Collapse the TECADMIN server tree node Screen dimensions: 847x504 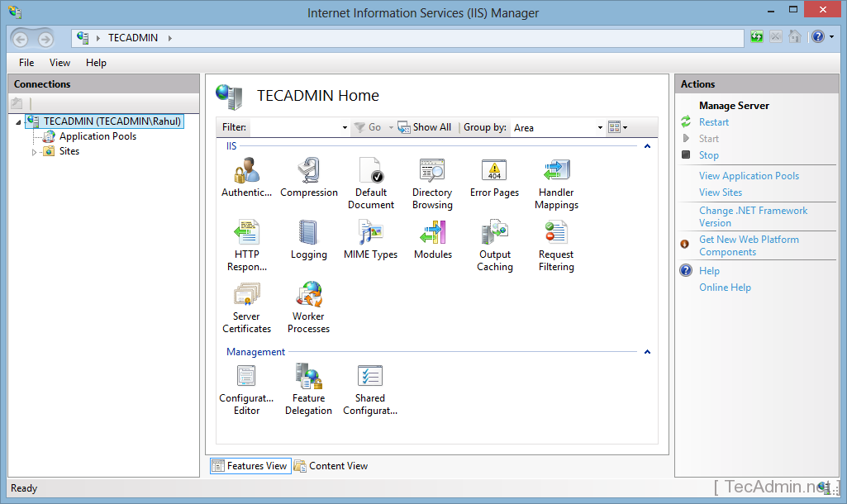18,122
